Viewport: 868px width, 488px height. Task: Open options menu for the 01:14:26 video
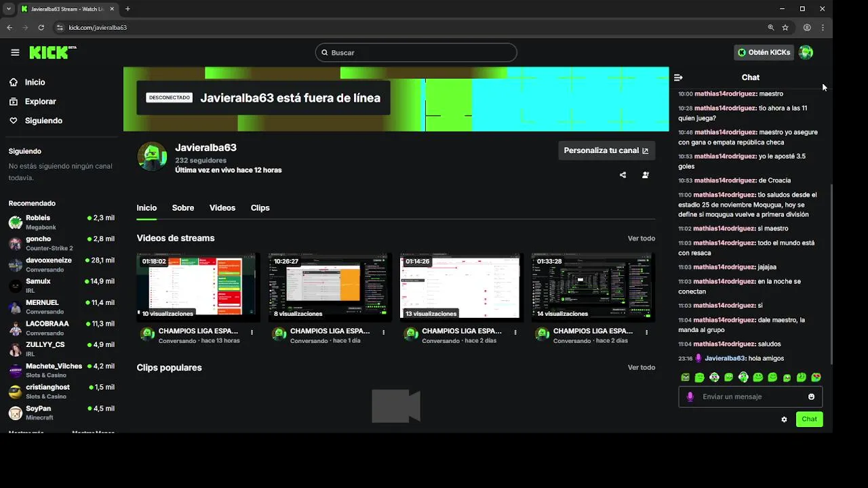tap(515, 332)
